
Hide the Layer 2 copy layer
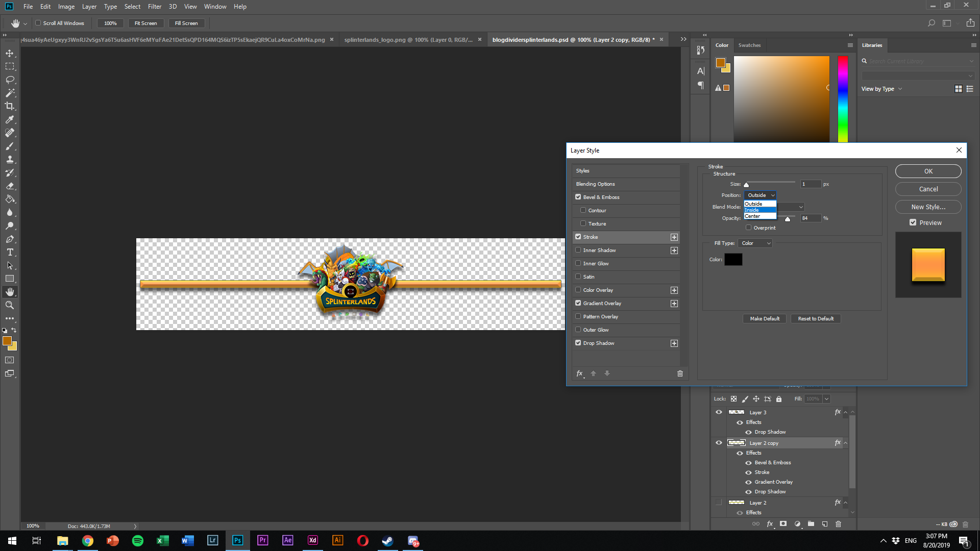(x=719, y=443)
